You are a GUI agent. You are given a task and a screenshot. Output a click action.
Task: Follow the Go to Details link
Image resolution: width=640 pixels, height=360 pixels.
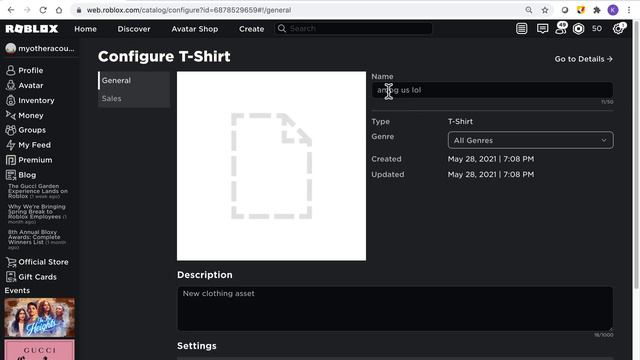[x=583, y=59]
